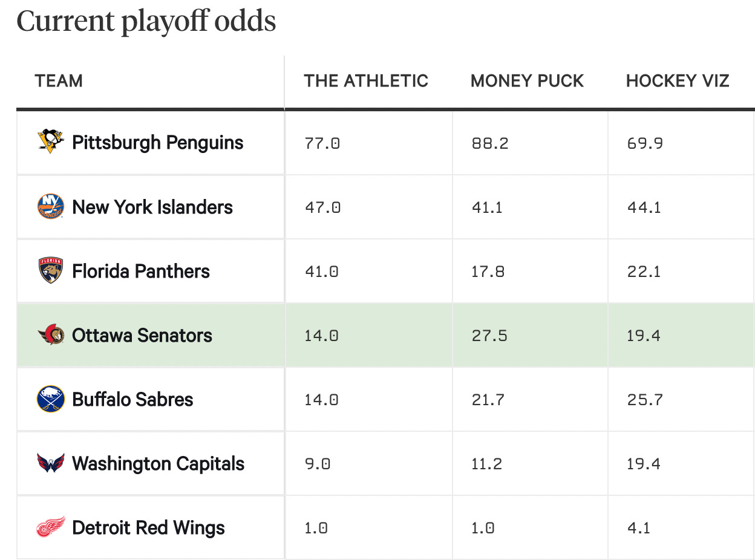Select THE ATHLETIC column header

pyautogui.click(x=366, y=81)
